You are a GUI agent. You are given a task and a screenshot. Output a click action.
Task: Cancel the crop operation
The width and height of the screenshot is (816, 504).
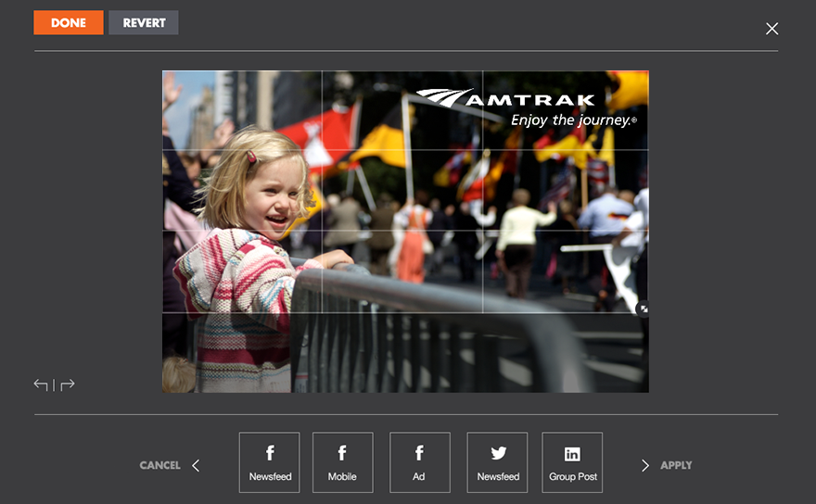(x=159, y=465)
